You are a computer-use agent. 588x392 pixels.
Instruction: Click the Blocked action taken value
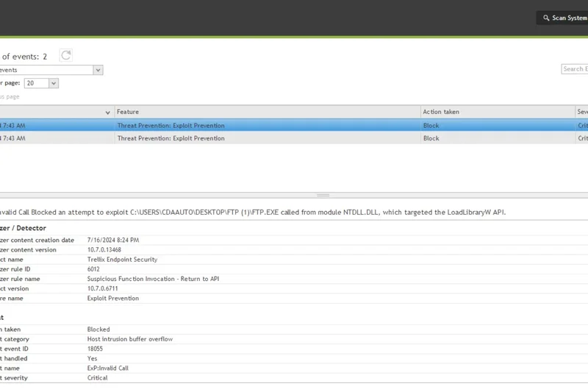(98, 329)
